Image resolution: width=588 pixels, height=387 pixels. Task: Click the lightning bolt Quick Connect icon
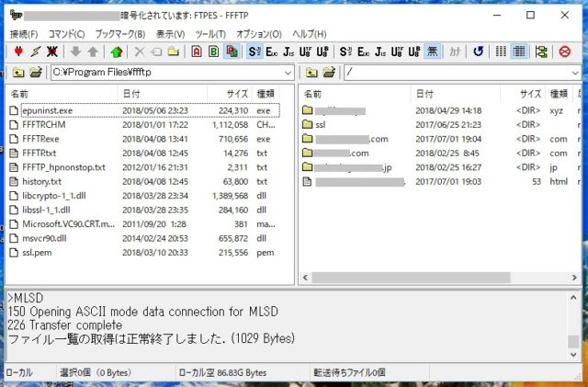tap(36, 51)
